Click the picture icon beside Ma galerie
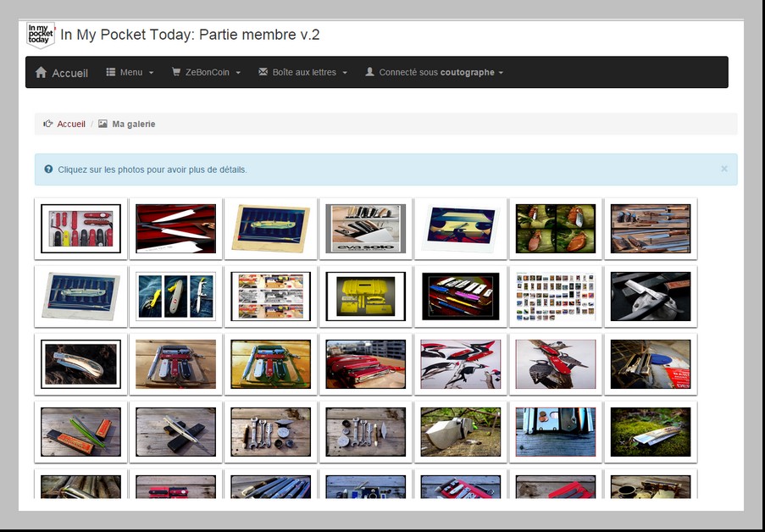 (103, 124)
